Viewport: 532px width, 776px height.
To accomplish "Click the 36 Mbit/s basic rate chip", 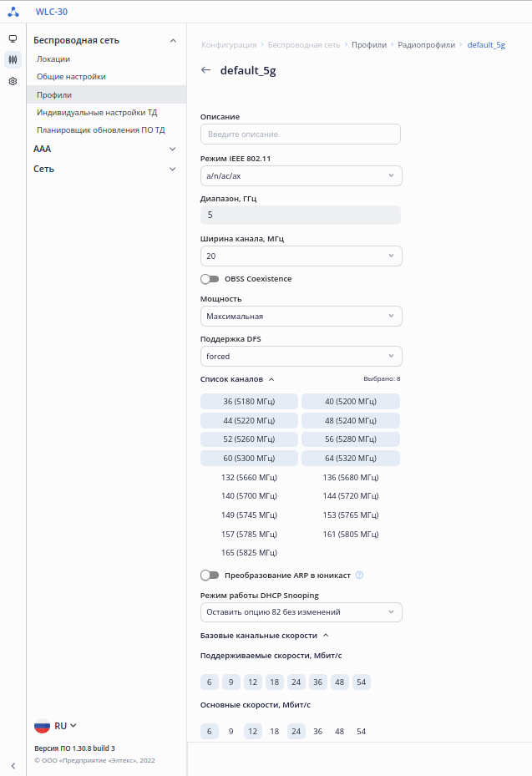I will click(x=317, y=731).
